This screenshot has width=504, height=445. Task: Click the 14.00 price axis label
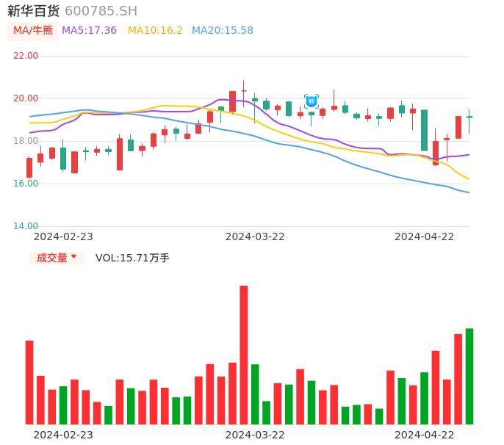(x=26, y=226)
